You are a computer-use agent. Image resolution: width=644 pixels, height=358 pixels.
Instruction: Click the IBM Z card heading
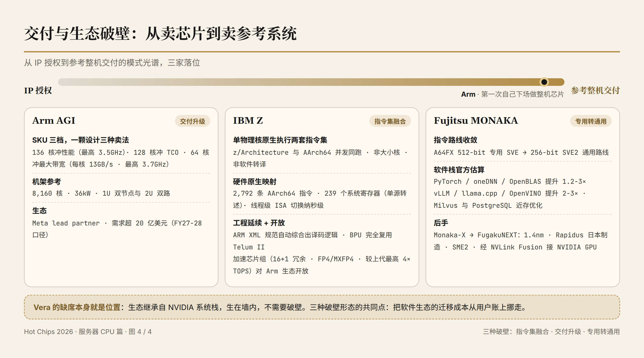click(x=248, y=121)
